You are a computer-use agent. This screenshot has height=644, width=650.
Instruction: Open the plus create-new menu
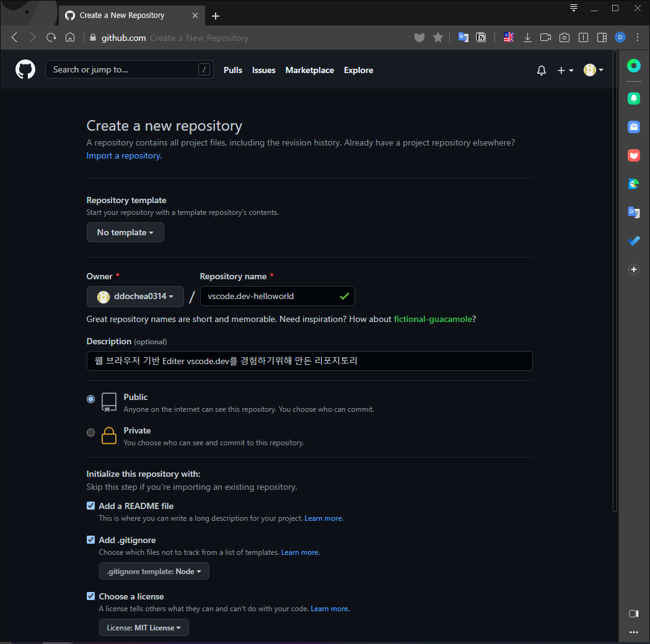[x=565, y=71]
